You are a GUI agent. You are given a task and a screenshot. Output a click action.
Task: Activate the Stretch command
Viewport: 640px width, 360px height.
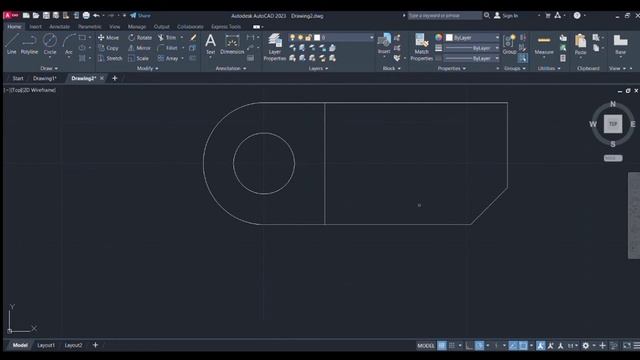click(110, 58)
